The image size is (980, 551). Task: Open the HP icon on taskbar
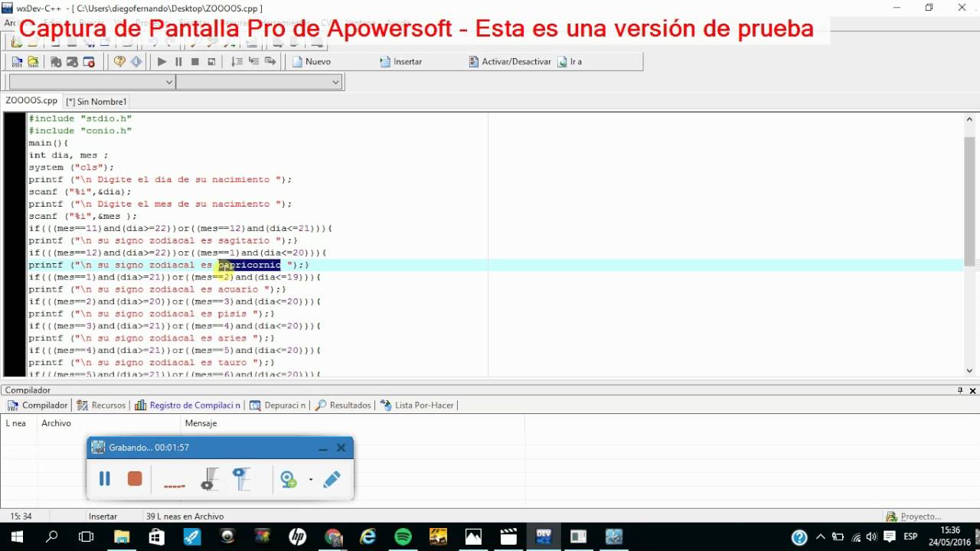(298, 536)
